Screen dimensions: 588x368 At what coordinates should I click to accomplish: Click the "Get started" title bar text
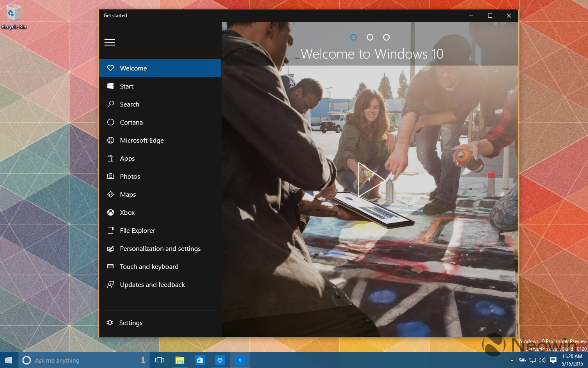coord(115,16)
